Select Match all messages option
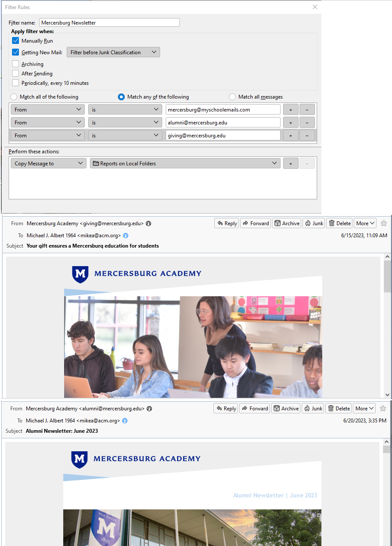 (232, 97)
